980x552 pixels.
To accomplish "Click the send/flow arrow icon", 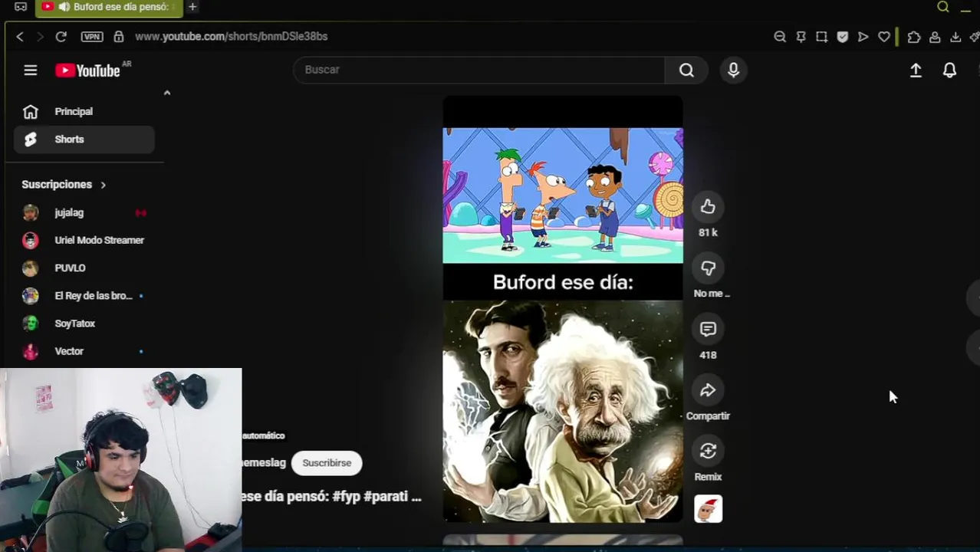I will coord(863,36).
